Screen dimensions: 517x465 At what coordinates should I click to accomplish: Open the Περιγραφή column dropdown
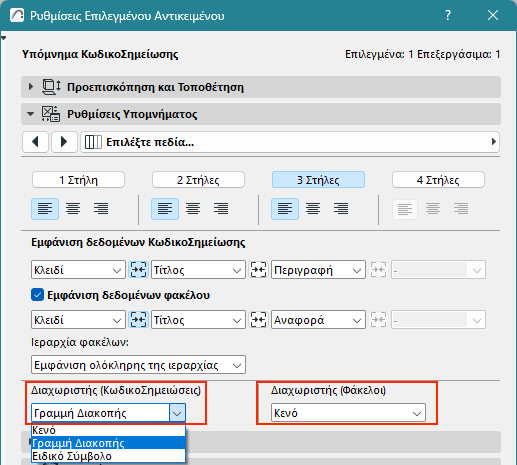(318, 270)
